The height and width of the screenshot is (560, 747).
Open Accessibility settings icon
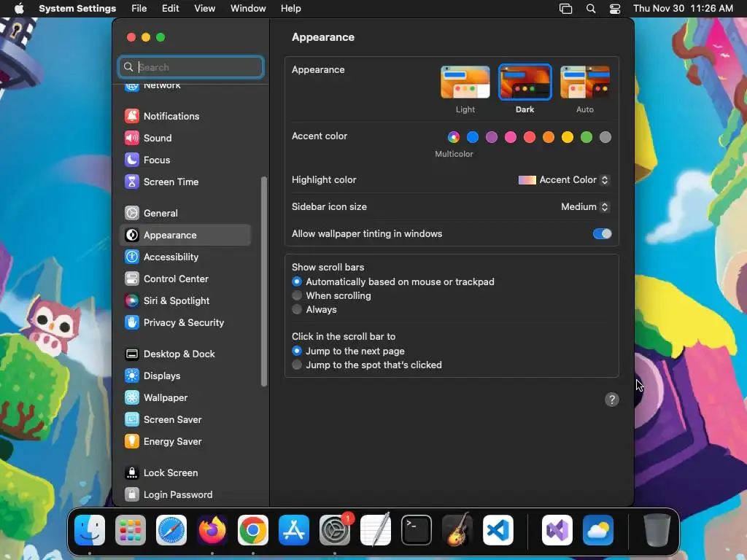click(132, 257)
